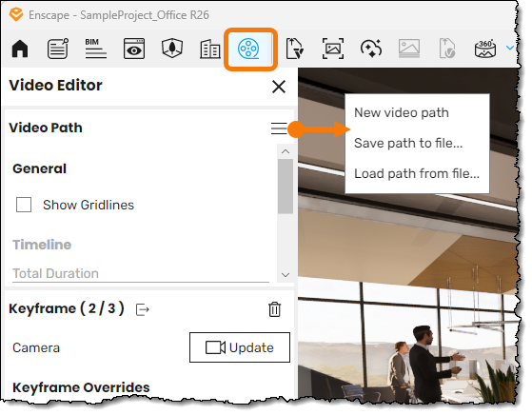Viewport: 532px width, 415px height.
Task: Open the Home icon in toolbar
Action: (20, 49)
